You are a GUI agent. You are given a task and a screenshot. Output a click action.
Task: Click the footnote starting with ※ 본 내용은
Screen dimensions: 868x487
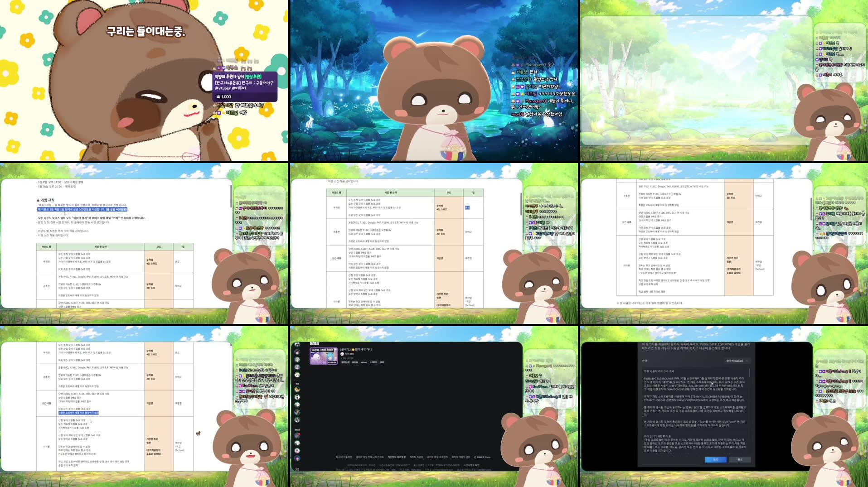click(x=650, y=303)
